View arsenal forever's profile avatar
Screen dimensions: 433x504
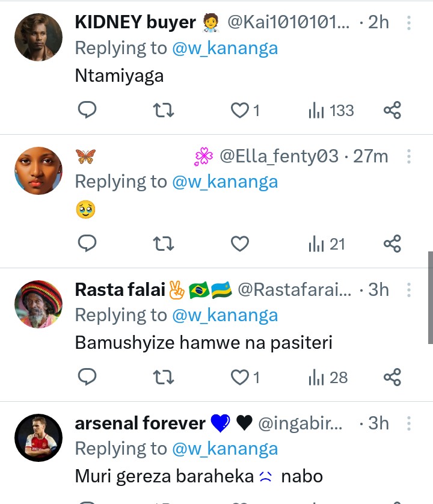coord(38,437)
